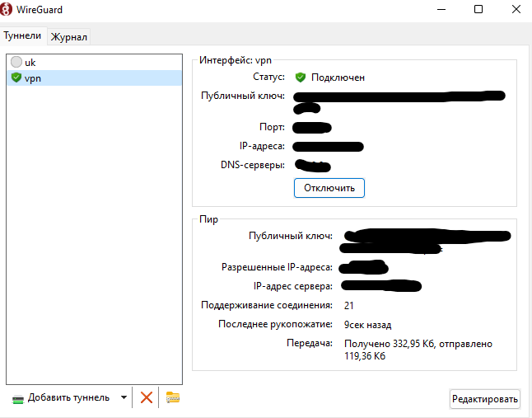
Task: Maximize the WireGuard window
Action: pos(478,9)
